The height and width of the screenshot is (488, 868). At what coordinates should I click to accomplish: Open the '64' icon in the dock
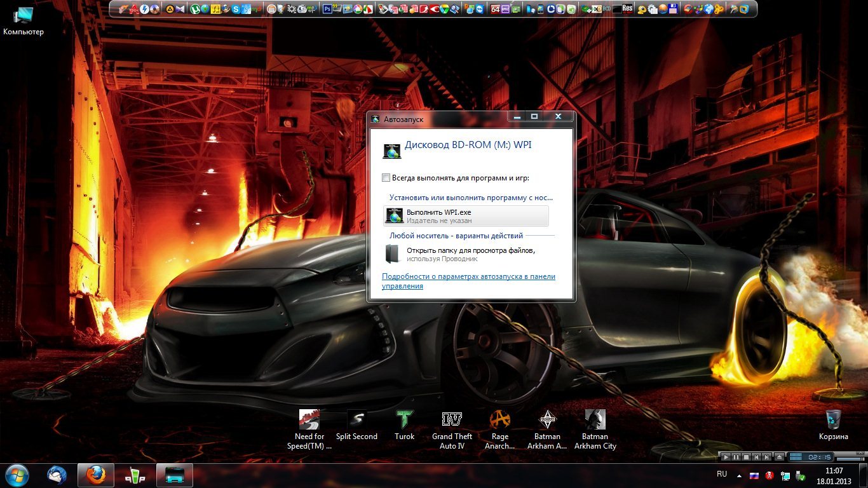(x=496, y=9)
